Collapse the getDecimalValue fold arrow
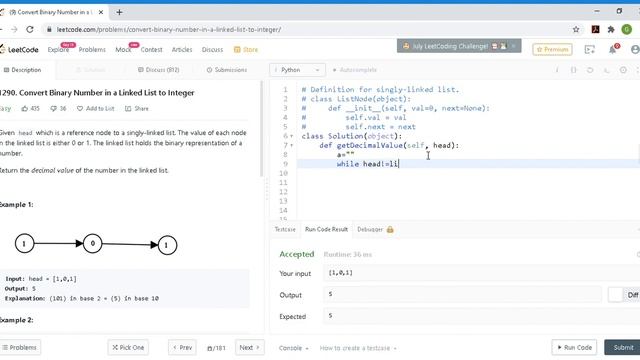Viewport: 640px width, 360px height. coord(291,145)
